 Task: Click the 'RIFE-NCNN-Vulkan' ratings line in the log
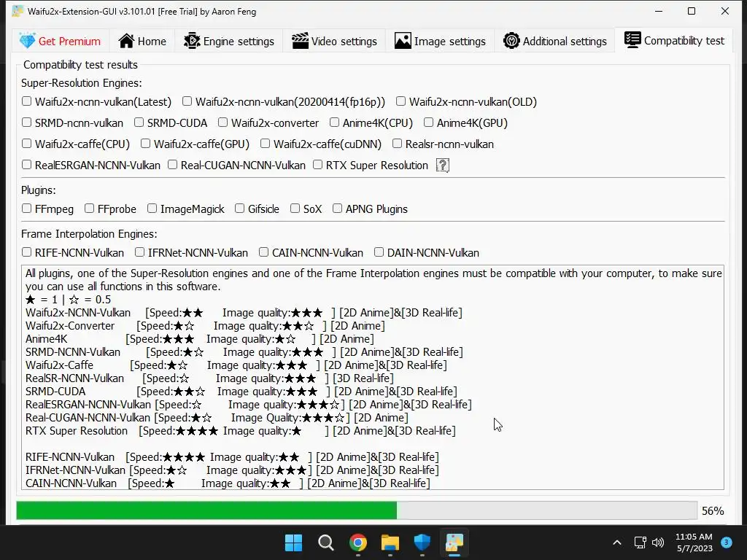pos(232,457)
